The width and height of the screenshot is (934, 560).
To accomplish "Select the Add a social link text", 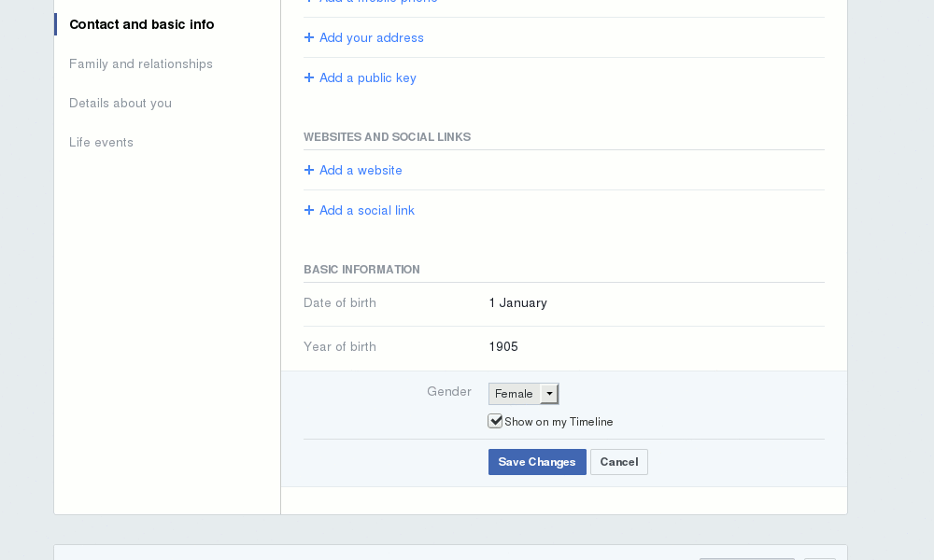I will [366, 211].
